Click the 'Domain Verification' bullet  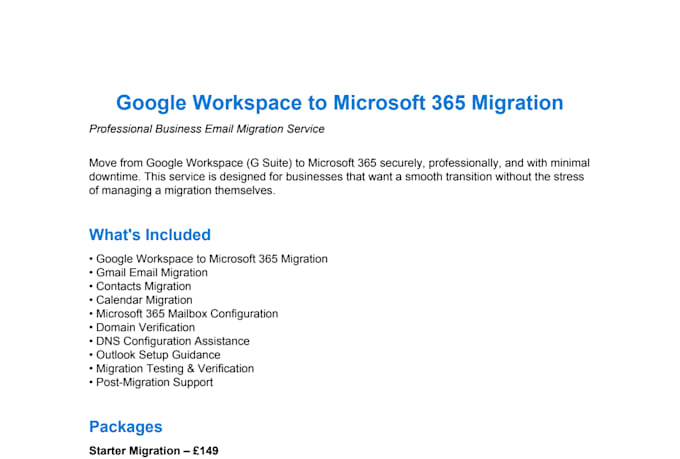[x=142, y=328]
